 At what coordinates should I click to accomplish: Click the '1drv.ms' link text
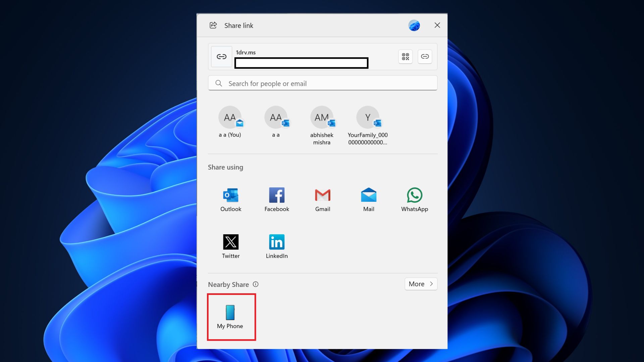[246, 52]
